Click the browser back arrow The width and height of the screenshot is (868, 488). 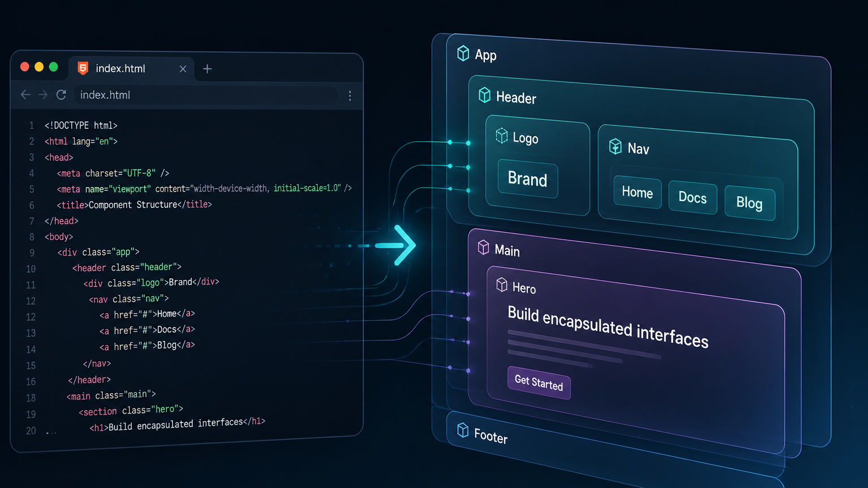25,95
